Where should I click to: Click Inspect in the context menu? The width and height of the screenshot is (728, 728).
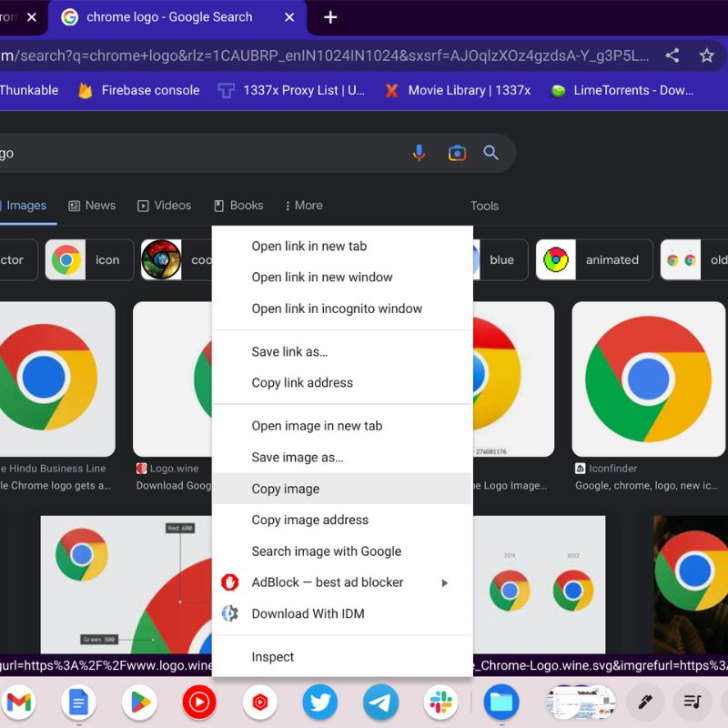[273, 657]
